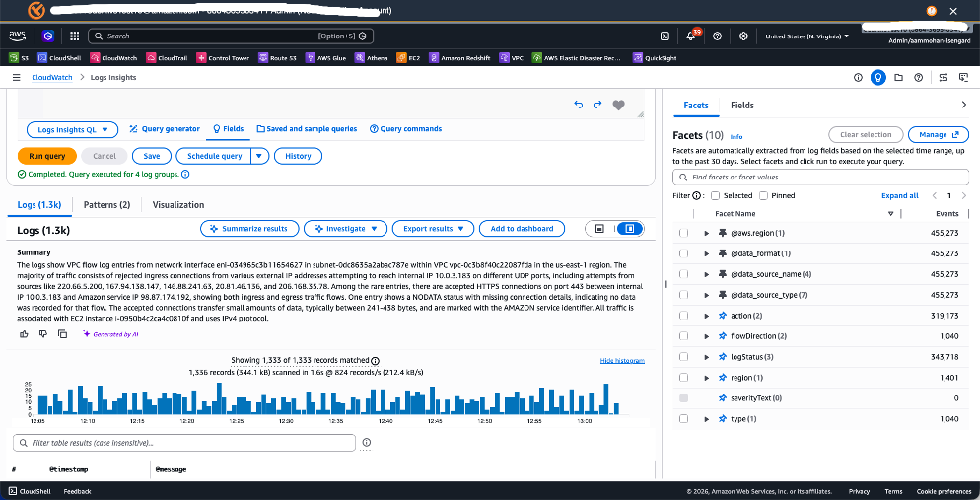
Task: Check the @data_format facet checkbox
Action: [684, 253]
